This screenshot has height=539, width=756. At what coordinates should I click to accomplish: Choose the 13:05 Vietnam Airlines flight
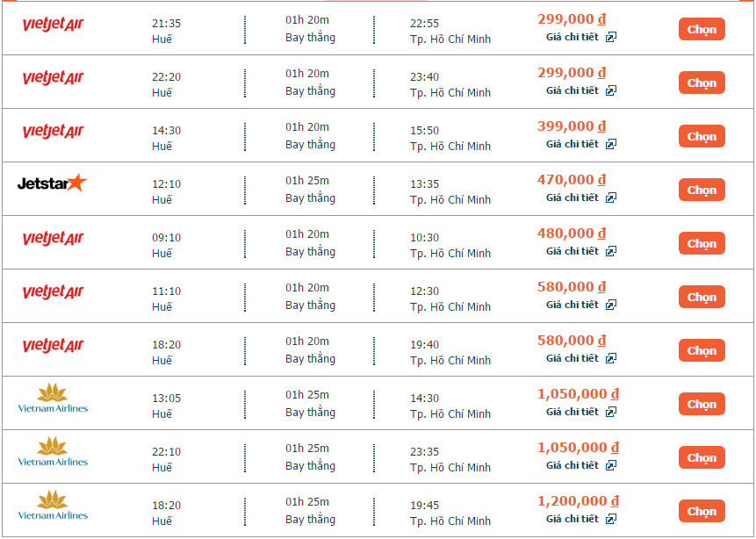(702, 404)
